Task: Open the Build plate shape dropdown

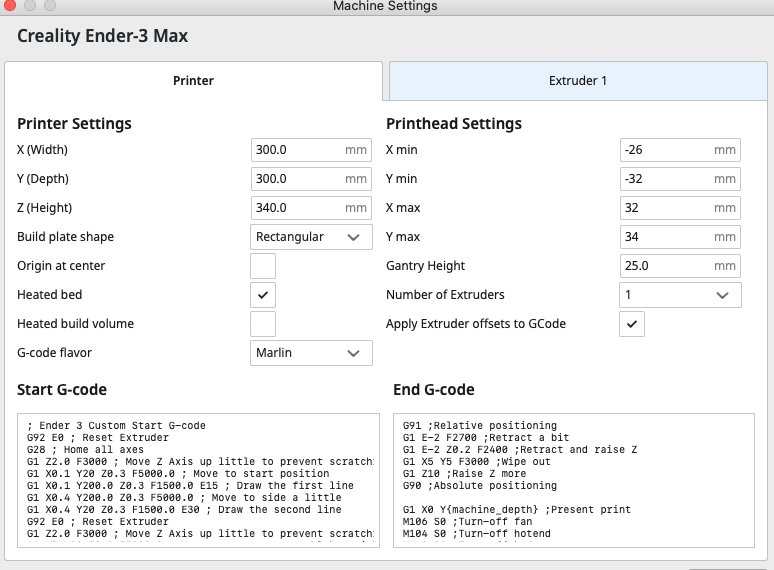Action: 311,237
